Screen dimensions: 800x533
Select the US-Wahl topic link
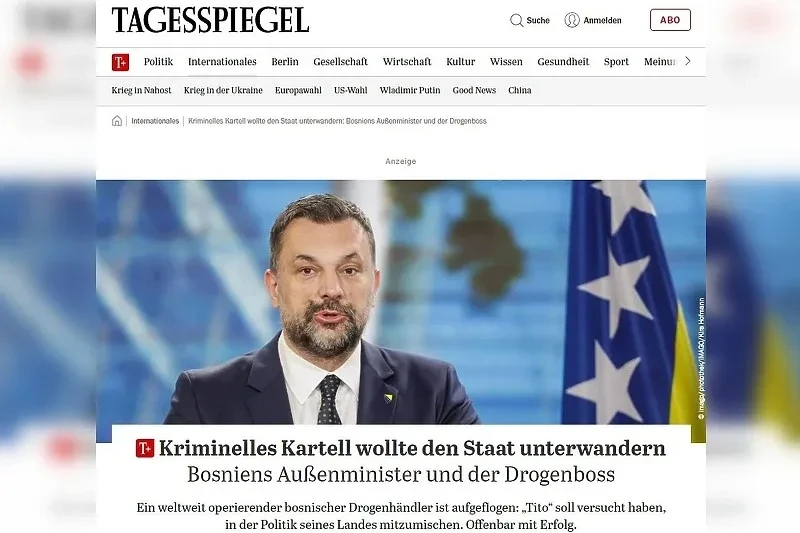pyautogui.click(x=351, y=90)
